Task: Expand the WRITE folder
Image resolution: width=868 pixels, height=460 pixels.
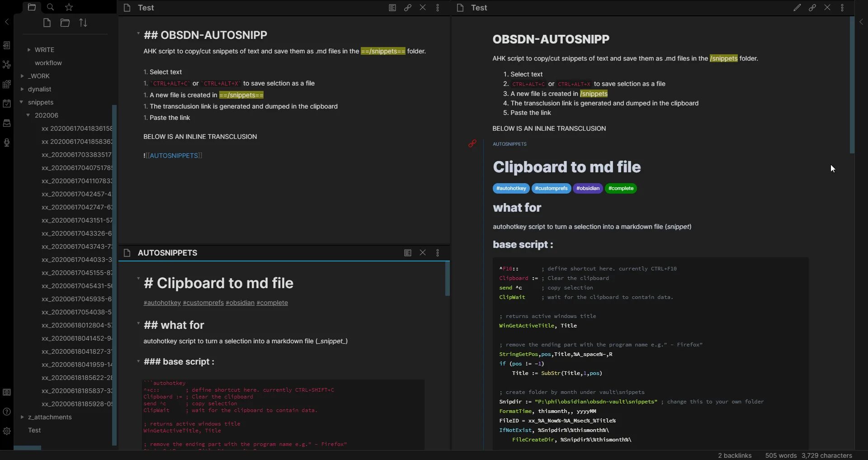Action: click(x=29, y=50)
